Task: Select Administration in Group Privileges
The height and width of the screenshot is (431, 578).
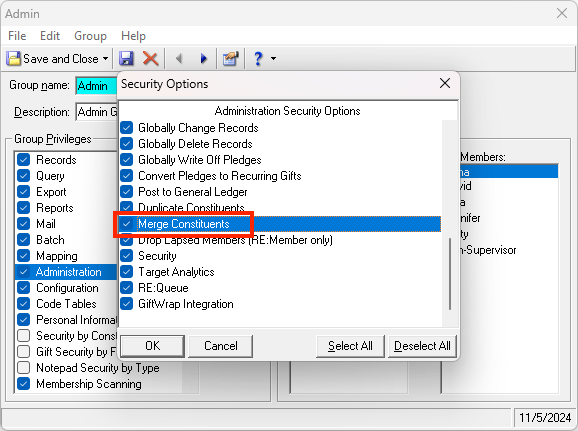Action: (66, 272)
